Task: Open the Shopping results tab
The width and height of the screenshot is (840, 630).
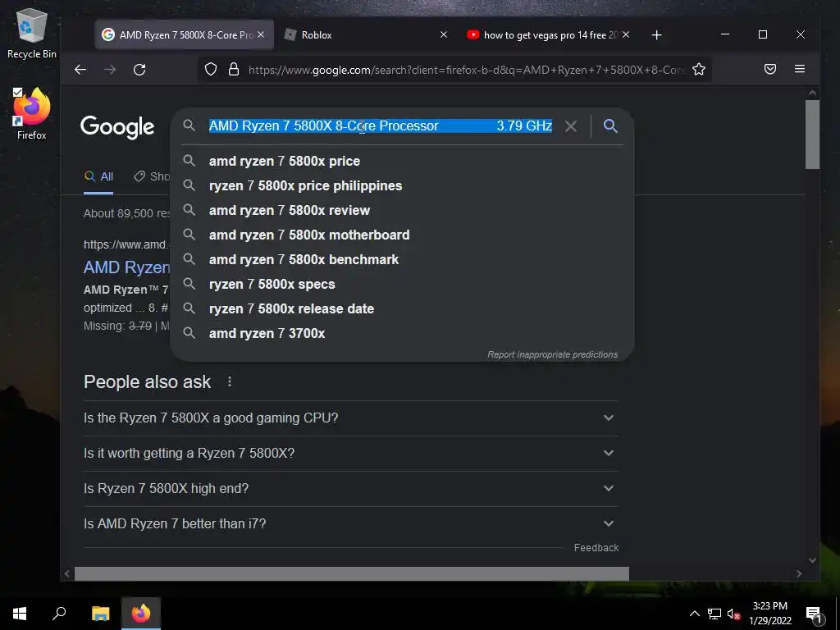Action: (x=152, y=177)
